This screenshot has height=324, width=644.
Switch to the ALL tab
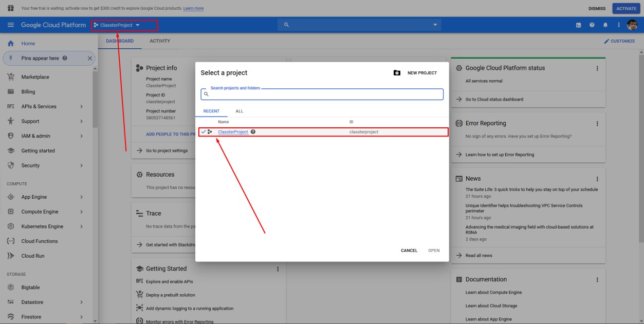click(x=239, y=111)
